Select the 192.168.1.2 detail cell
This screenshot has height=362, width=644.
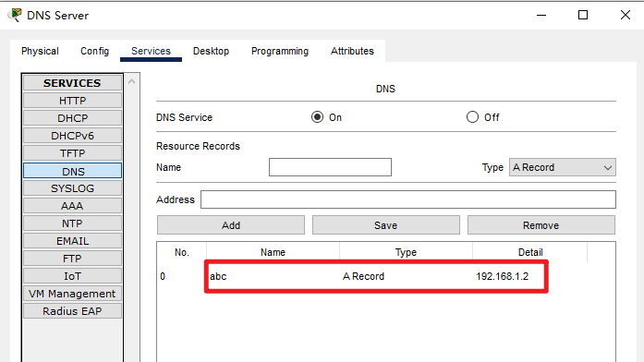(503, 276)
